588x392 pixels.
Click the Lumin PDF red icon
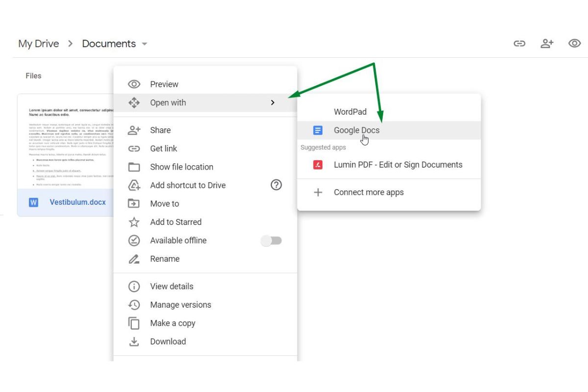click(318, 165)
